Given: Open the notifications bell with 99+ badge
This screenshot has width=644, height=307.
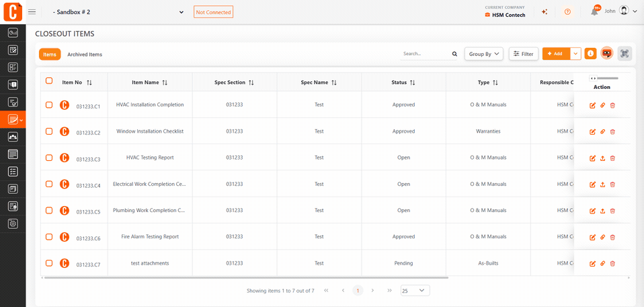Looking at the screenshot, I should pyautogui.click(x=595, y=11).
